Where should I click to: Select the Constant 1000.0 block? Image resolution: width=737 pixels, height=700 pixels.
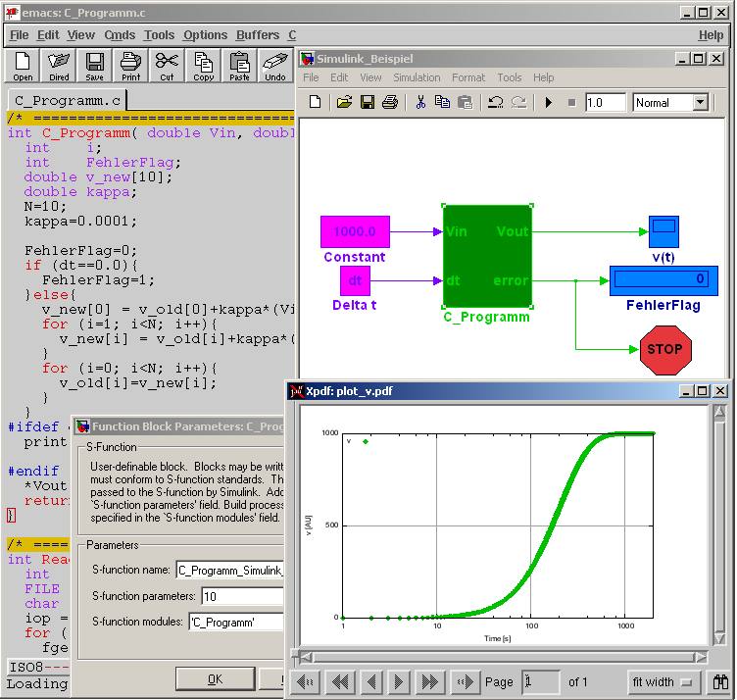click(355, 231)
